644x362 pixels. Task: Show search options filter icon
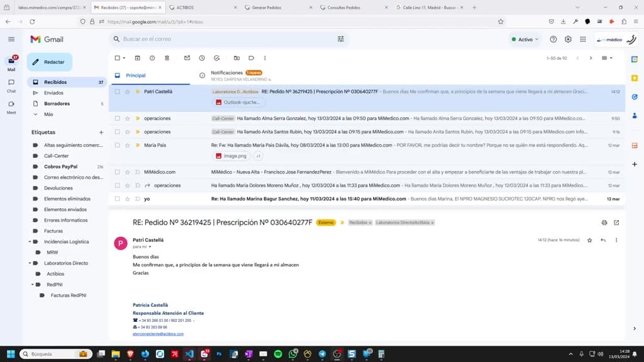click(x=340, y=39)
